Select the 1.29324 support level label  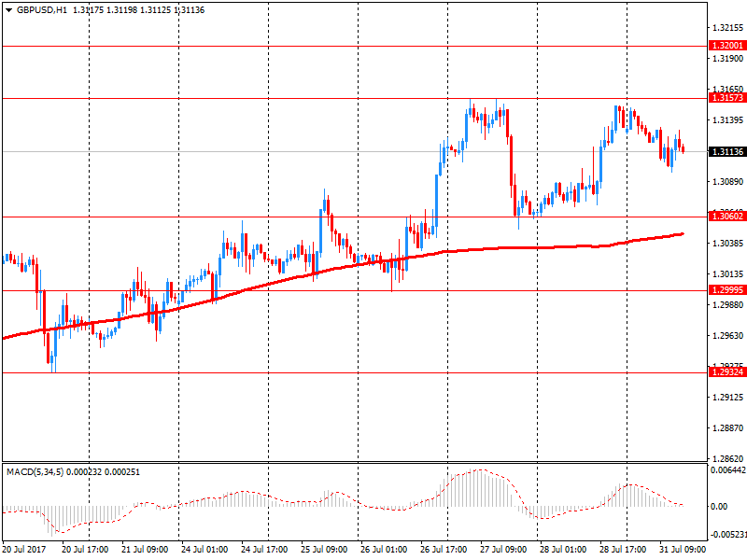click(727, 371)
